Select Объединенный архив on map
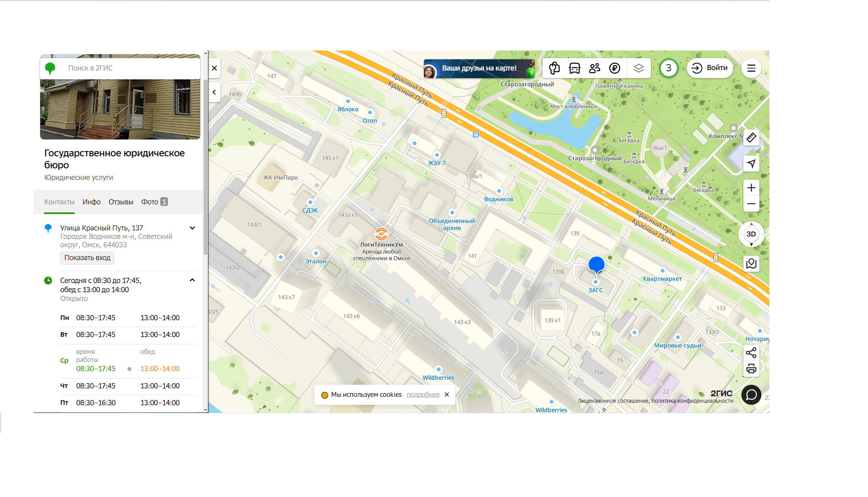Image resolution: width=868 pixels, height=497 pixels. pos(452,224)
